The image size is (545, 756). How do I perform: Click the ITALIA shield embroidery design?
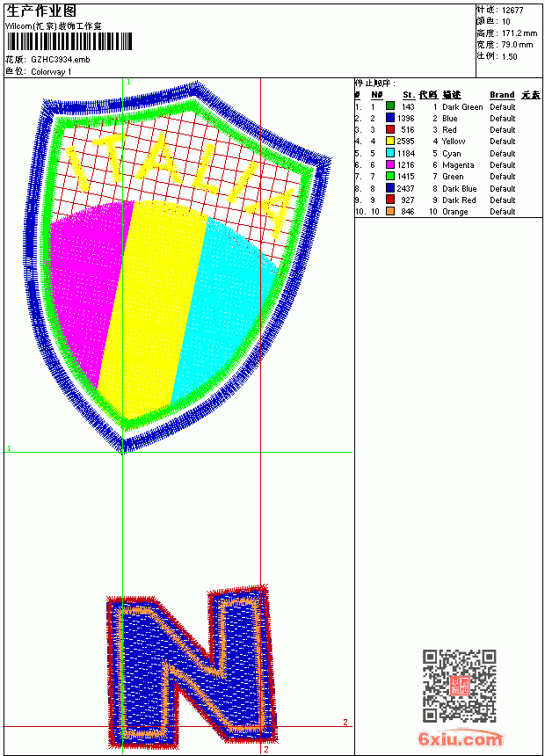pos(178,266)
